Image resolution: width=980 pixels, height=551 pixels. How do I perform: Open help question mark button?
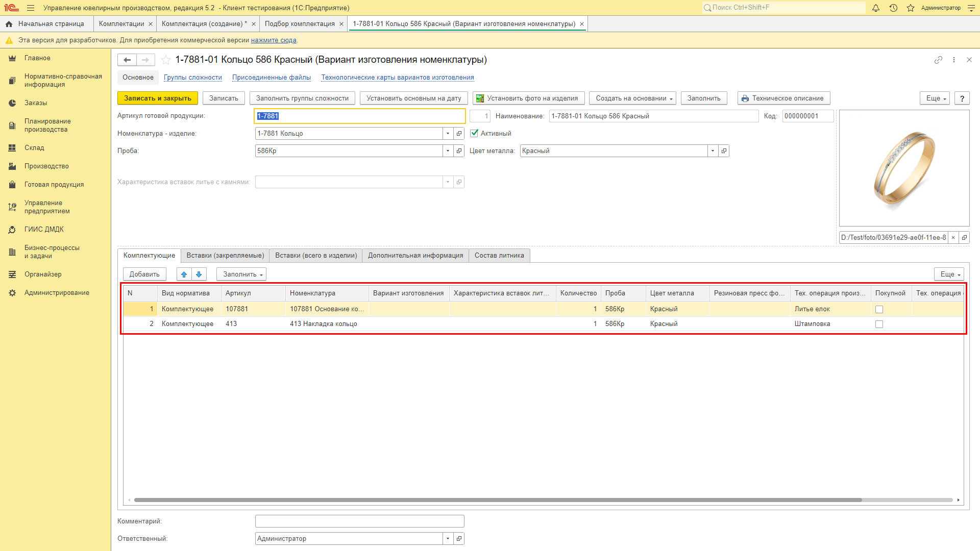pyautogui.click(x=962, y=98)
